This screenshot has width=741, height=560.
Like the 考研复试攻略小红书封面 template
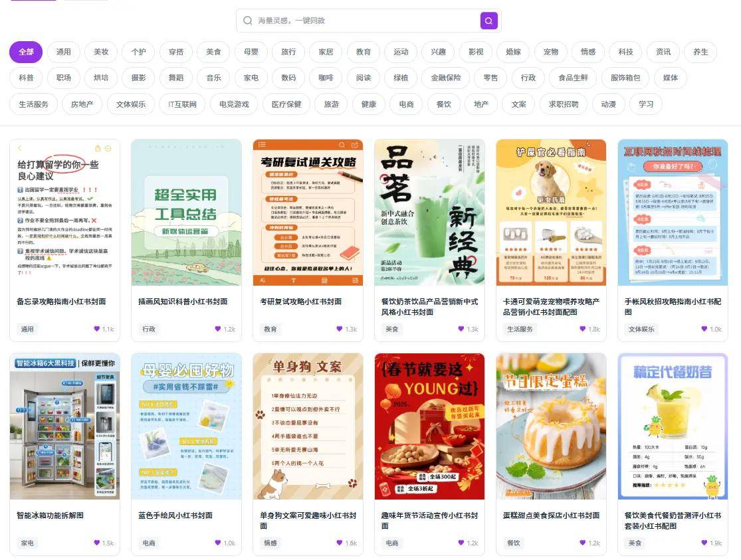click(340, 329)
